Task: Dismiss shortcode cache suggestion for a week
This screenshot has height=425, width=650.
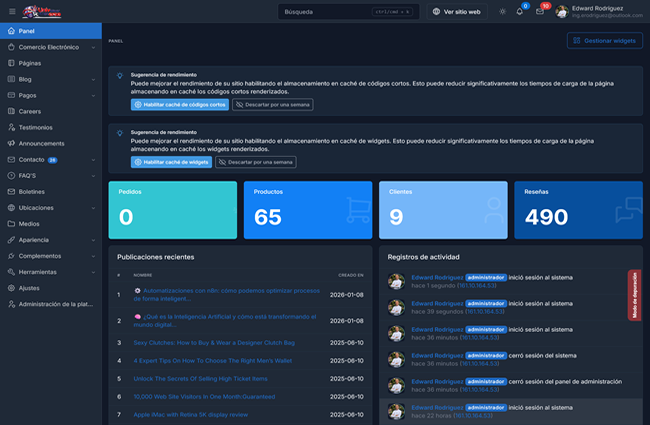Action: [272, 104]
